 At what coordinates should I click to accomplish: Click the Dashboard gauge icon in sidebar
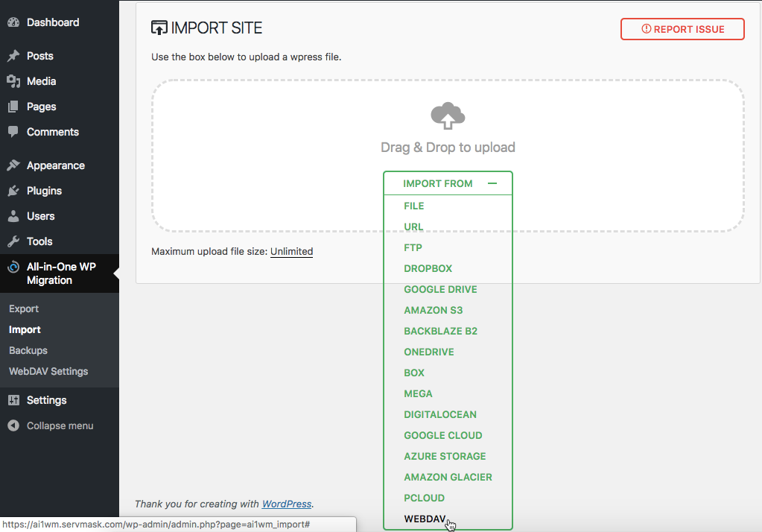[x=13, y=22]
